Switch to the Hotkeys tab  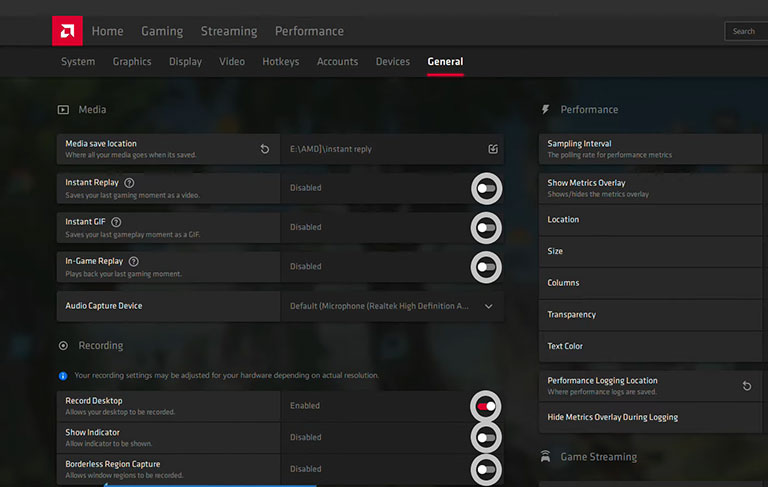point(281,62)
